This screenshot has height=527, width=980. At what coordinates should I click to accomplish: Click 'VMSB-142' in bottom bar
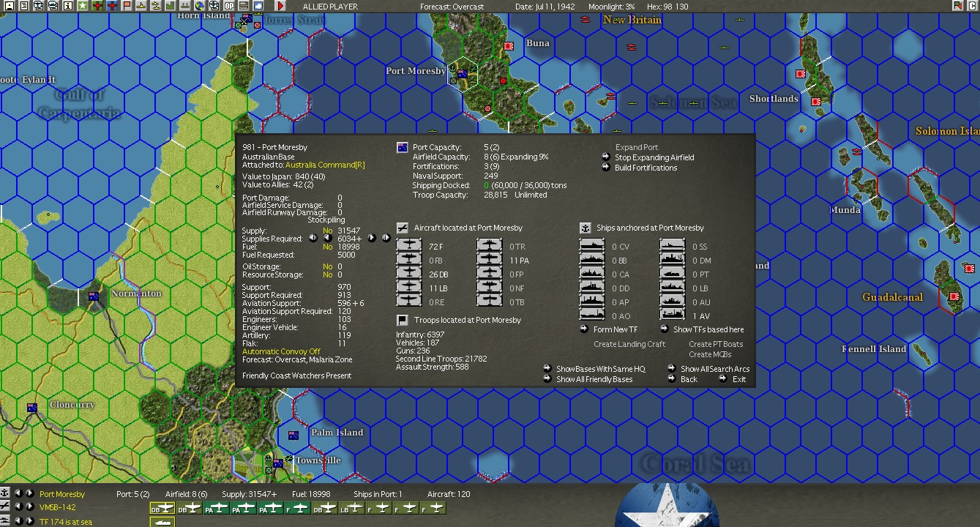click(x=58, y=507)
